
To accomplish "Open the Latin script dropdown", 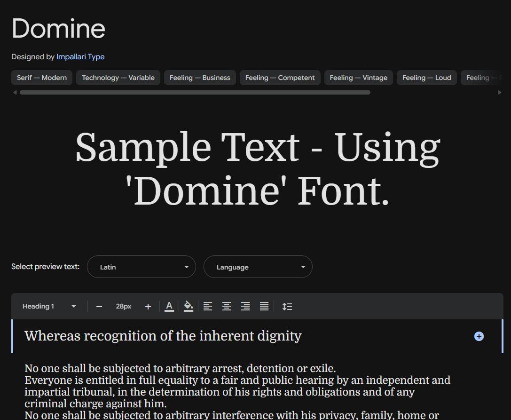I will click(x=142, y=267).
